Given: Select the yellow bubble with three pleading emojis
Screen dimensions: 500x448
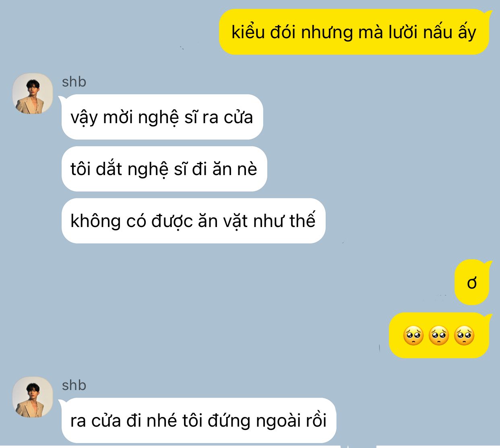Looking at the screenshot, I should pyautogui.click(x=439, y=335).
